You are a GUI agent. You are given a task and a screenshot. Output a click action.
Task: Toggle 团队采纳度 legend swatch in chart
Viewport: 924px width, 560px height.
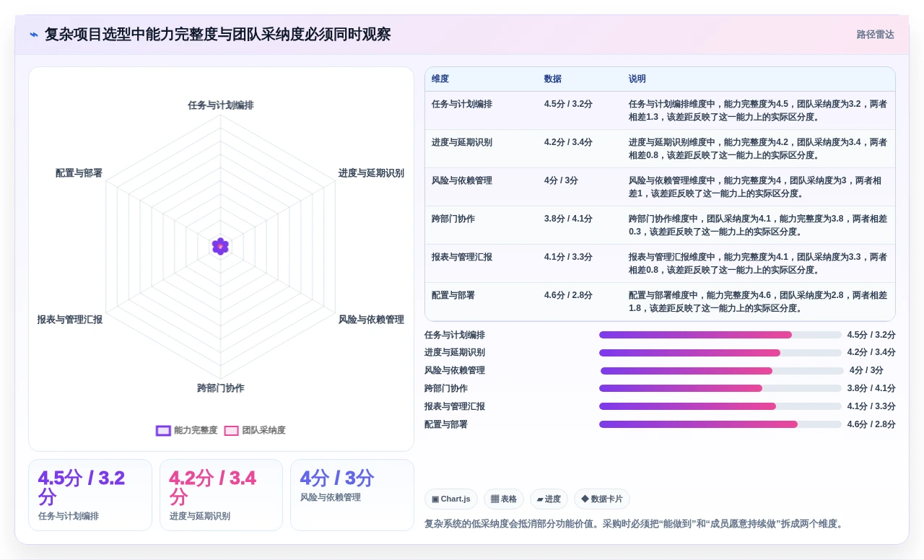231,430
